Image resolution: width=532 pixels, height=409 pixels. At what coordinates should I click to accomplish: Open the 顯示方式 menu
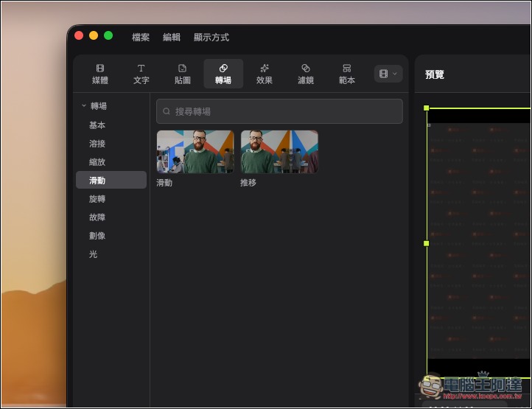(211, 37)
